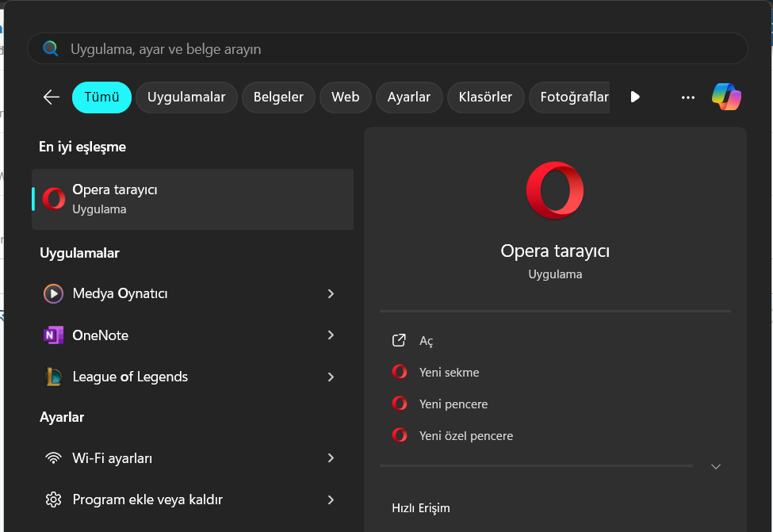Open the Copilot icon in search bar
This screenshot has height=532, width=773.
click(727, 96)
